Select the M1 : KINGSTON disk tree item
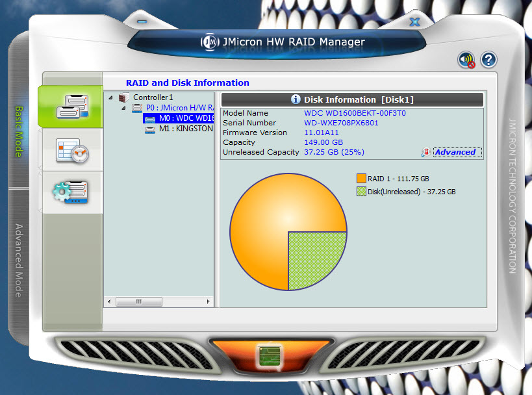 click(186, 129)
